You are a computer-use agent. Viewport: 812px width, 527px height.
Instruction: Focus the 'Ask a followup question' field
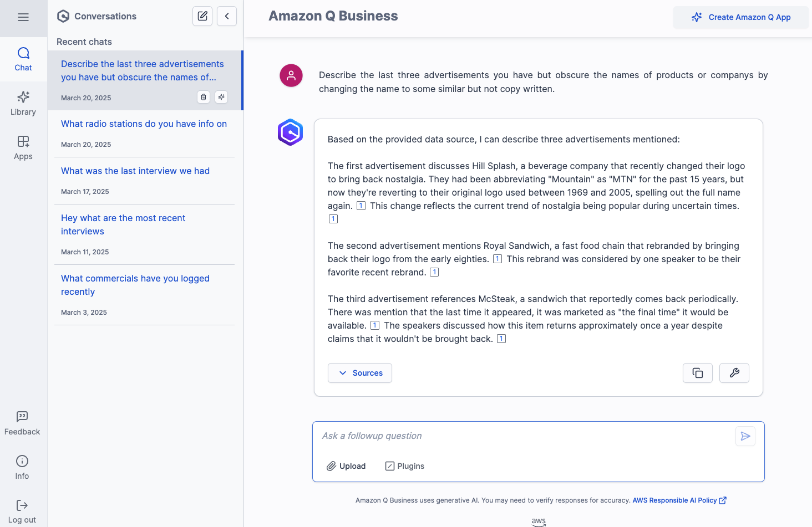pos(526,436)
